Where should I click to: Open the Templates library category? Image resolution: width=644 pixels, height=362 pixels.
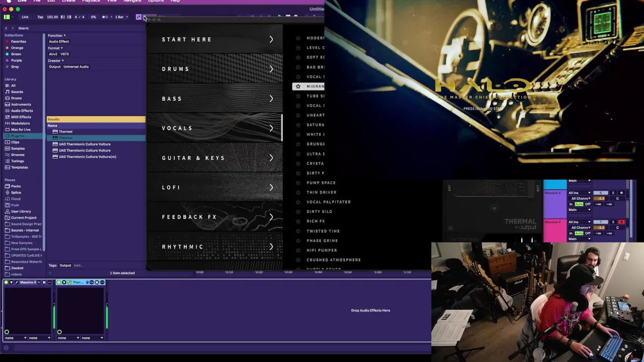point(19,167)
